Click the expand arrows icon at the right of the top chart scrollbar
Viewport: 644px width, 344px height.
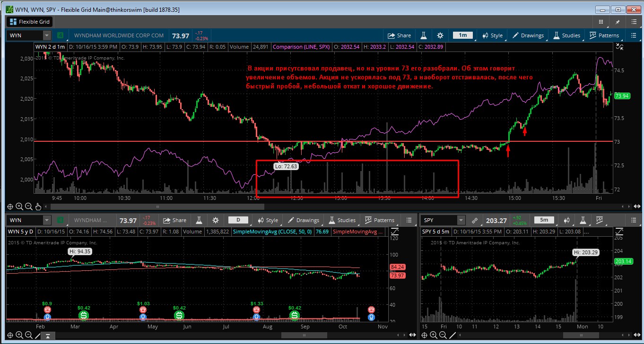[637, 206]
